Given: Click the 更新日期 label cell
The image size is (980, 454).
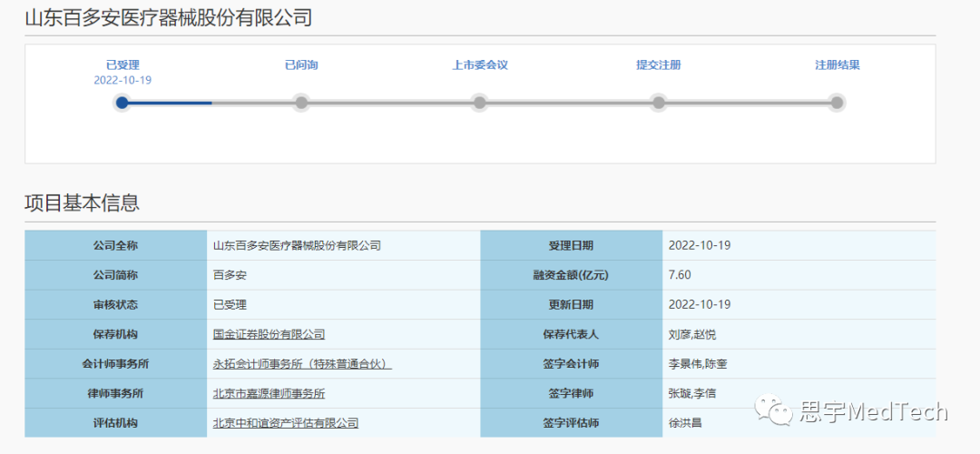Looking at the screenshot, I should pos(572,305).
